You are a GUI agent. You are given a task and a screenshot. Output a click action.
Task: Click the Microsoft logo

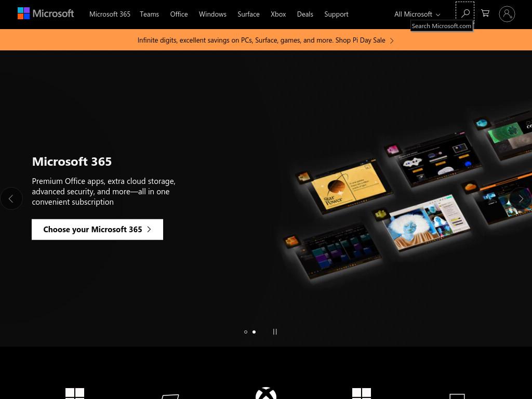click(x=46, y=14)
